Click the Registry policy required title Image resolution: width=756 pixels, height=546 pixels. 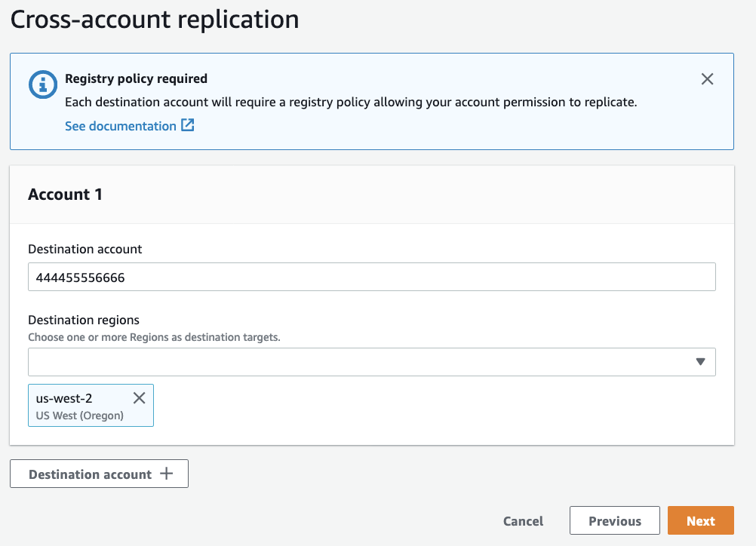click(x=136, y=78)
